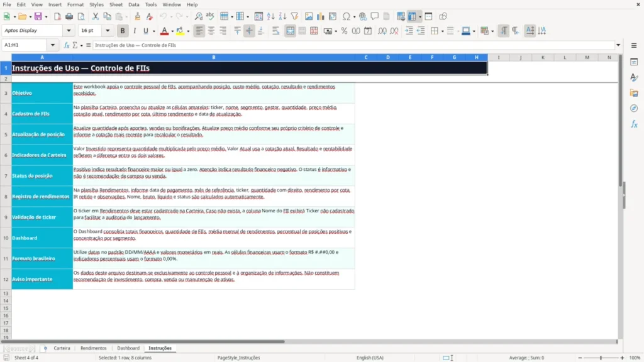Toggle Bold formatting
The image size is (644, 362).
click(x=123, y=31)
